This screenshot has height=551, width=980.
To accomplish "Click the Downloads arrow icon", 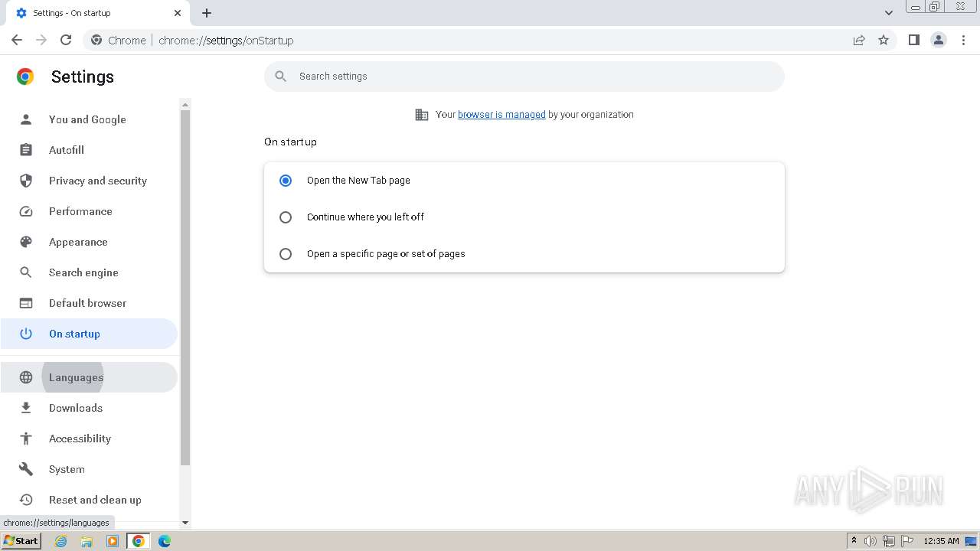I will click(x=26, y=408).
